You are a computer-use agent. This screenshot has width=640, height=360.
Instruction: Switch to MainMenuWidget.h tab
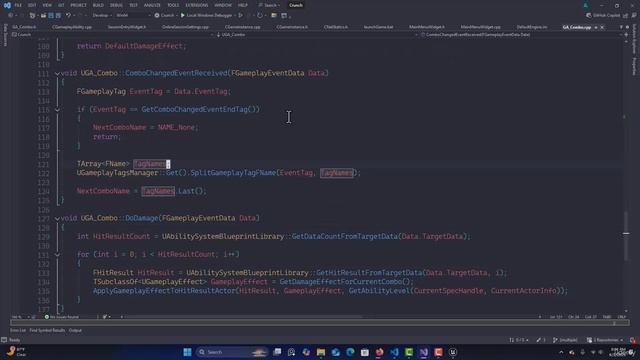427,27
